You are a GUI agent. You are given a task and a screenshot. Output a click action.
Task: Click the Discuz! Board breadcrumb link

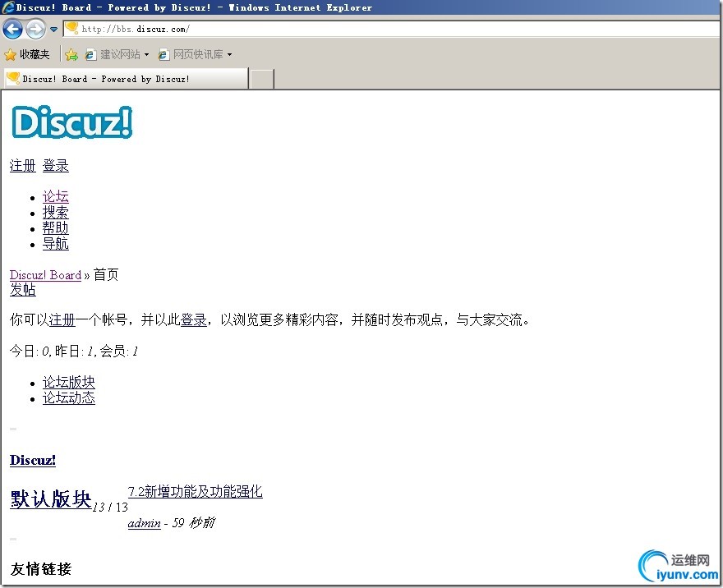point(46,275)
